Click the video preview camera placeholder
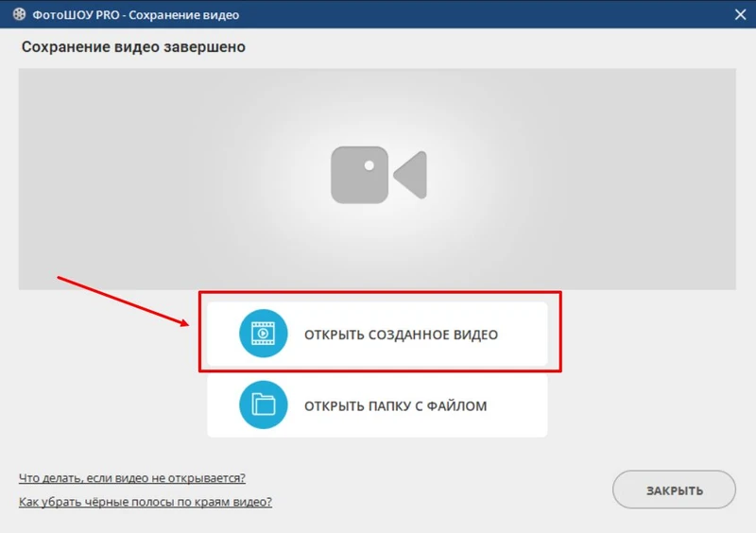This screenshot has width=756, height=533. point(379,175)
